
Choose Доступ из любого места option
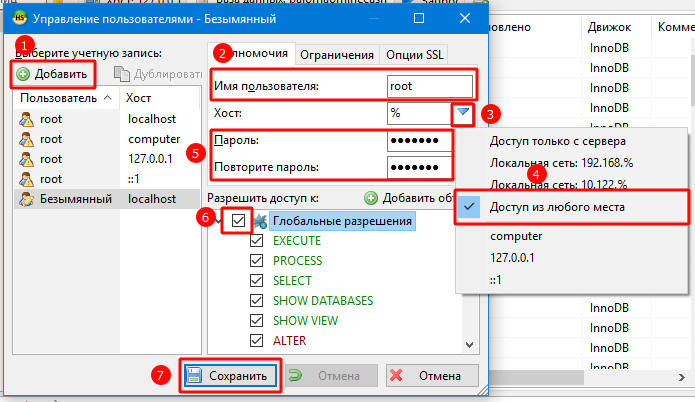572,207
